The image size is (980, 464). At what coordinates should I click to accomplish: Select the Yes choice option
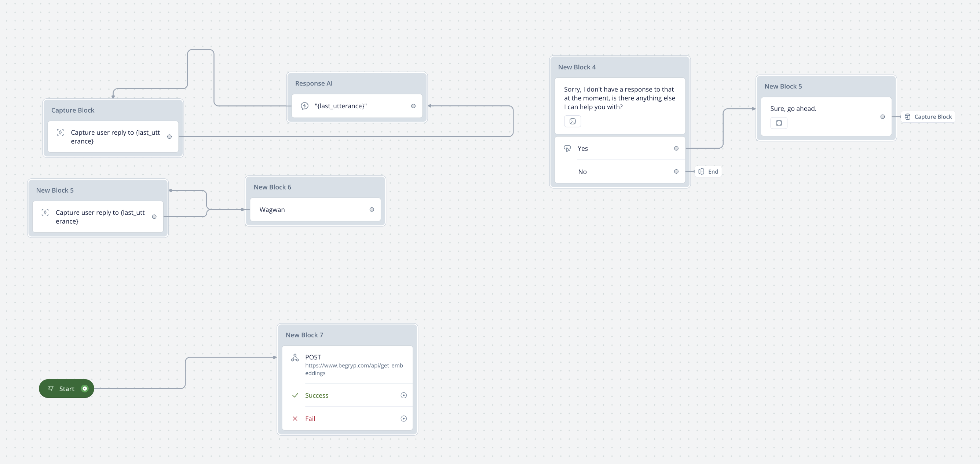(x=620, y=148)
